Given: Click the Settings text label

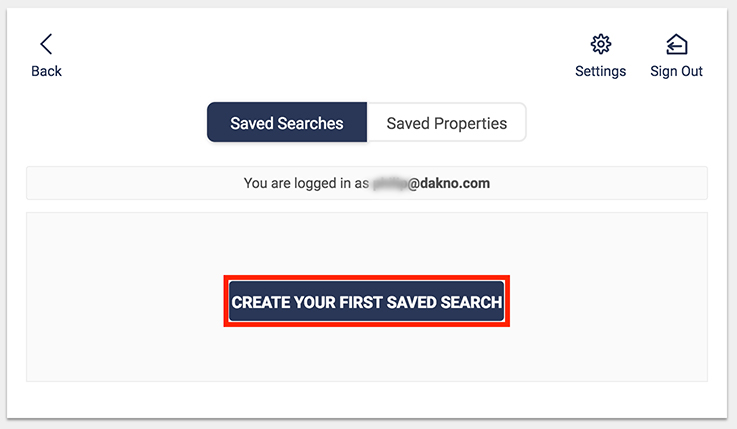Looking at the screenshot, I should pyautogui.click(x=601, y=71).
